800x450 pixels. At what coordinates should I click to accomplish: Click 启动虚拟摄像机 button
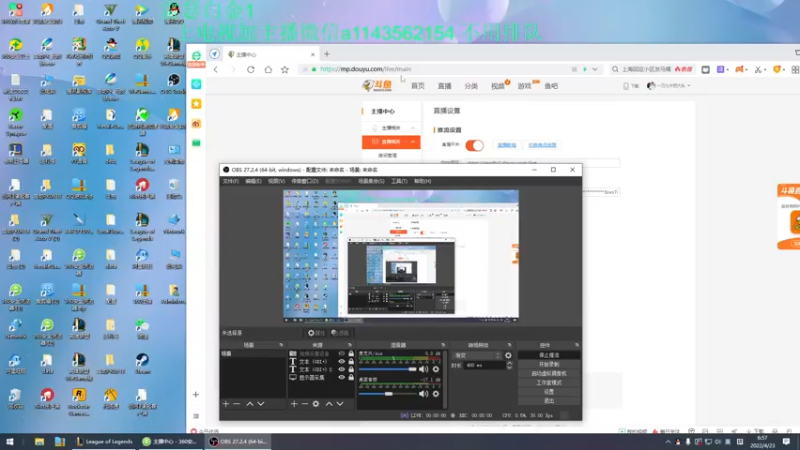(x=549, y=373)
